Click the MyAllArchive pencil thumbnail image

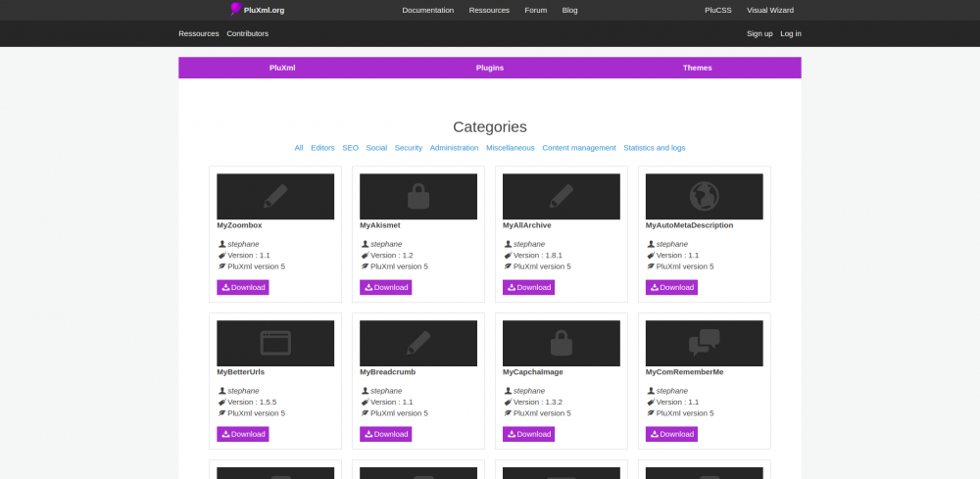(x=562, y=197)
